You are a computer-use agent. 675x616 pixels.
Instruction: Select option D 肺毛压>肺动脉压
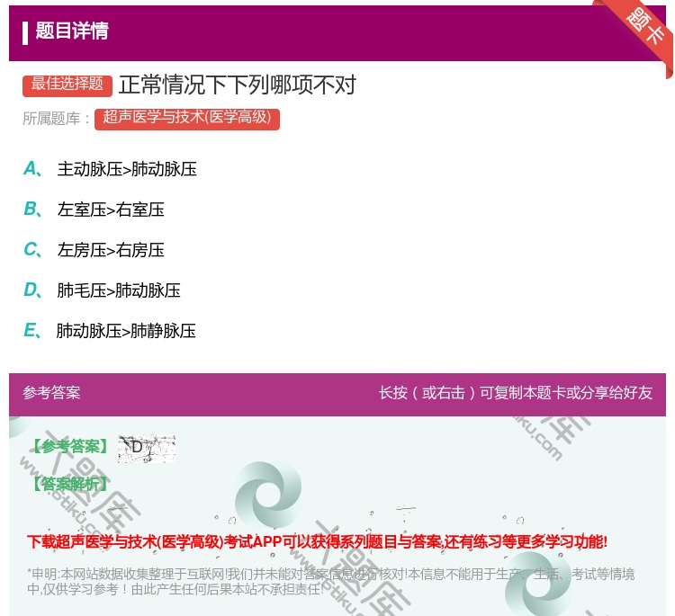(102, 290)
